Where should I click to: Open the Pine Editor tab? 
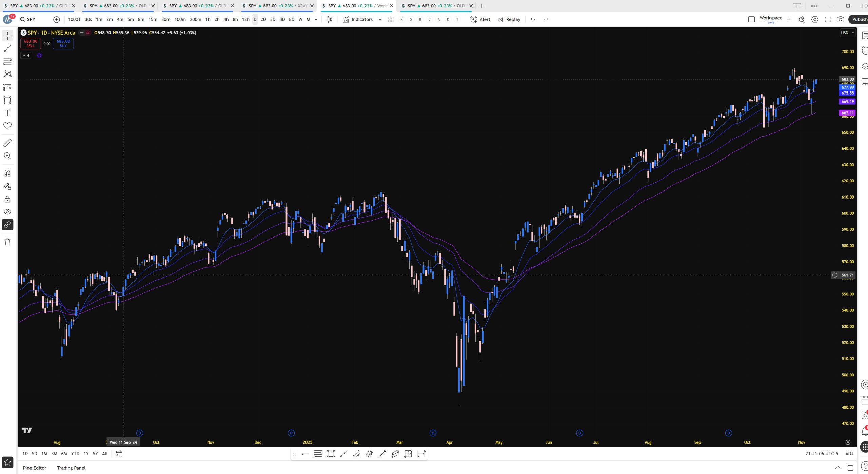coord(35,468)
